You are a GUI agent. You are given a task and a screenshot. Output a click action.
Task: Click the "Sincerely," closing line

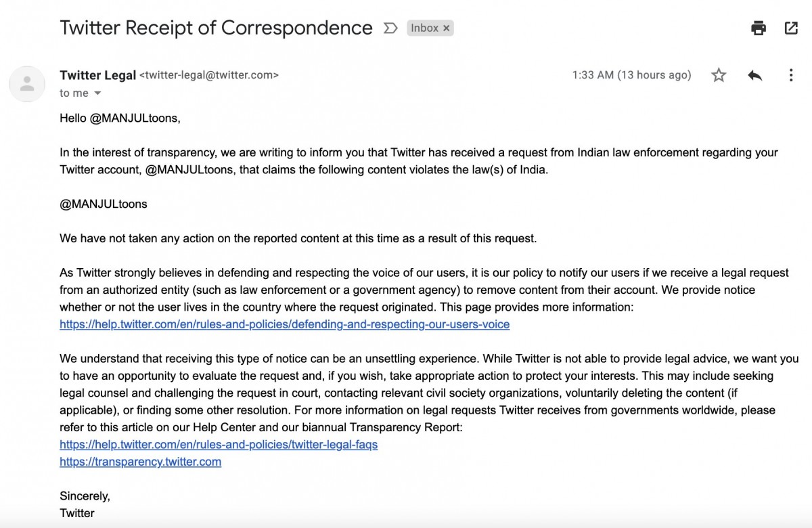pos(85,496)
